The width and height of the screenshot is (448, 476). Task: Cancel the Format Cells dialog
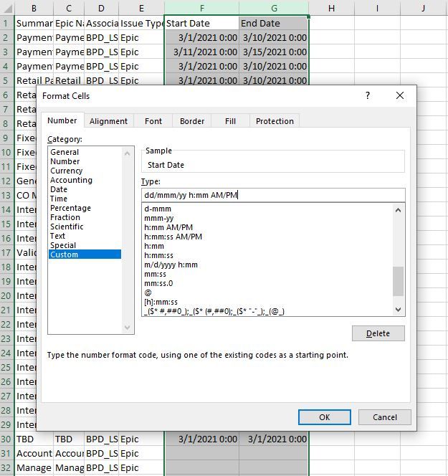pos(385,417)
